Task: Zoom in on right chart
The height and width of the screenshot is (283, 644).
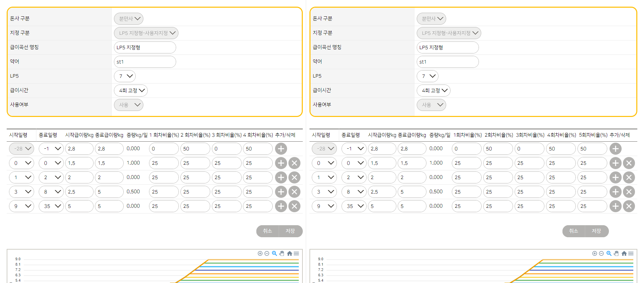Action: (595, 254)
